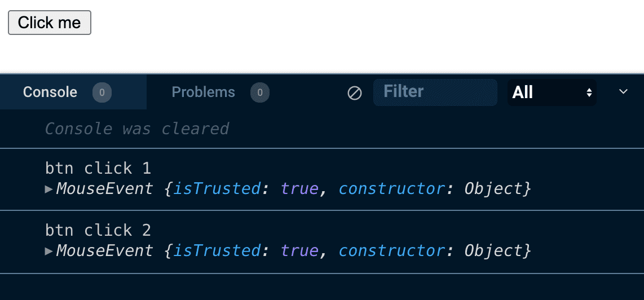Click the second MouseEvent label text
This screenshot has width=644, height=300.
pos(104,250)
